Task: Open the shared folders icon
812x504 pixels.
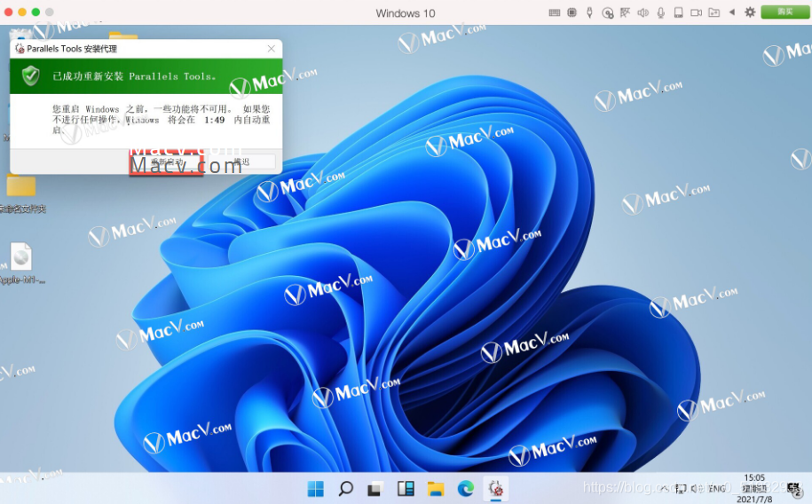Action: pos(714,12)
